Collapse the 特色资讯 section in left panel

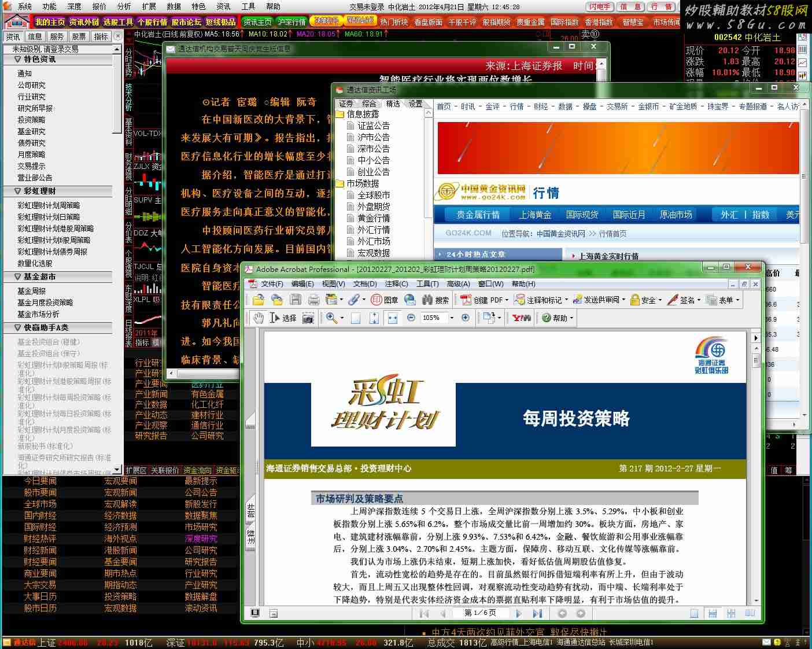[x=17, y=59]
